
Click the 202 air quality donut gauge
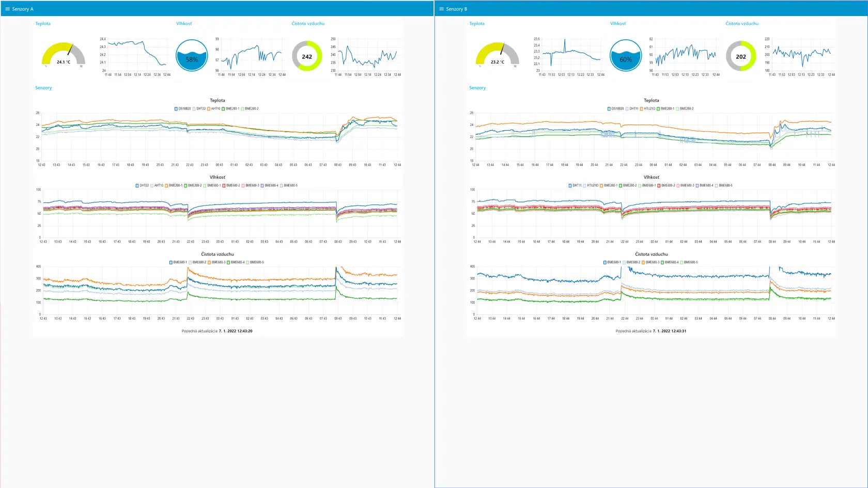pos(741,56)
